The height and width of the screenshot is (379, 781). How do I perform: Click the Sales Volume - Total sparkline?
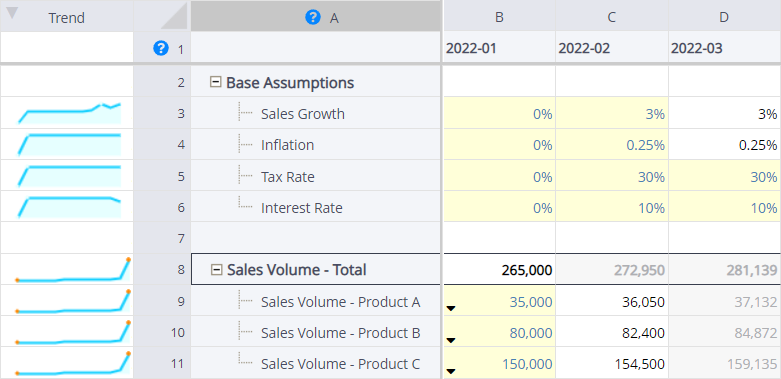tap(73, 269)
